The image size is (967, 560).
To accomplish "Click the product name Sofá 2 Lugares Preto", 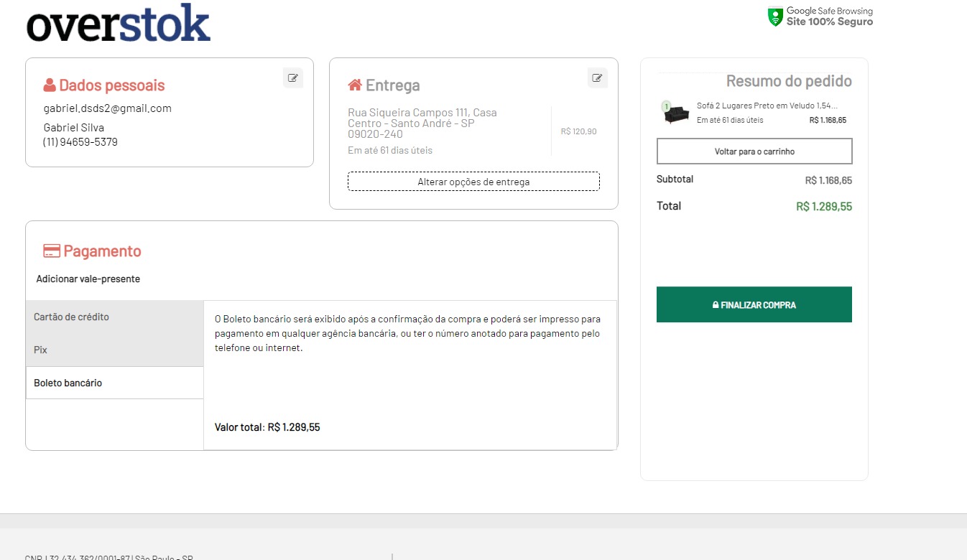I will tap(767, 106).
